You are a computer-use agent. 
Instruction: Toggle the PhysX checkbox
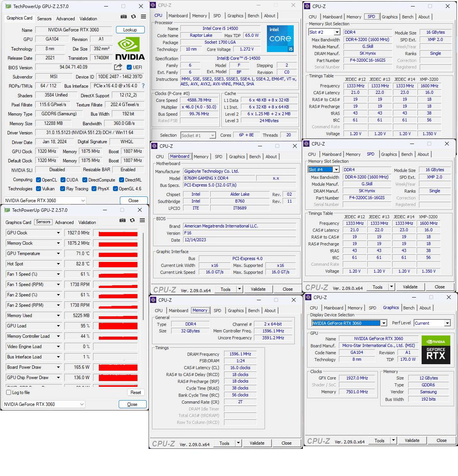94,189
